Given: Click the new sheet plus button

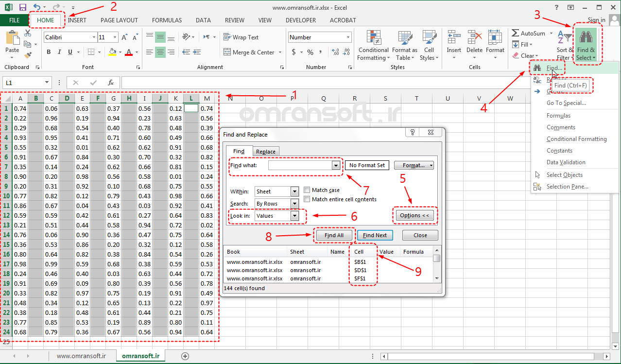Looking at the screenshot, I should [185, 356].
